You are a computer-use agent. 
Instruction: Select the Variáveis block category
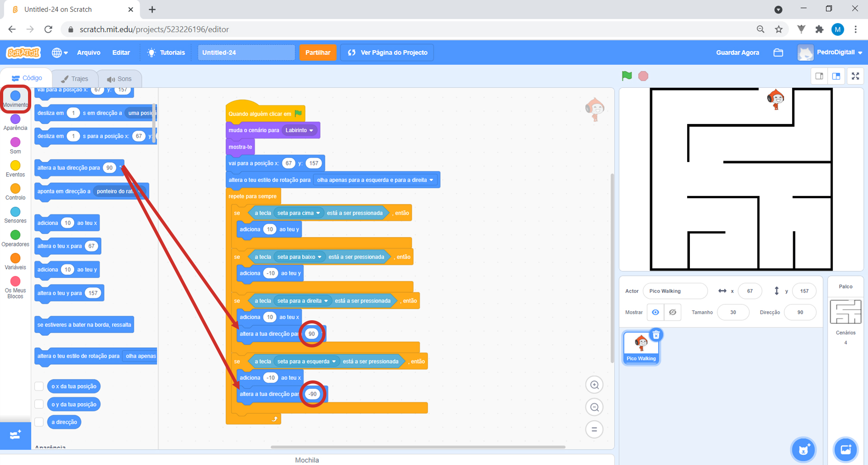(x=15, y=261)
